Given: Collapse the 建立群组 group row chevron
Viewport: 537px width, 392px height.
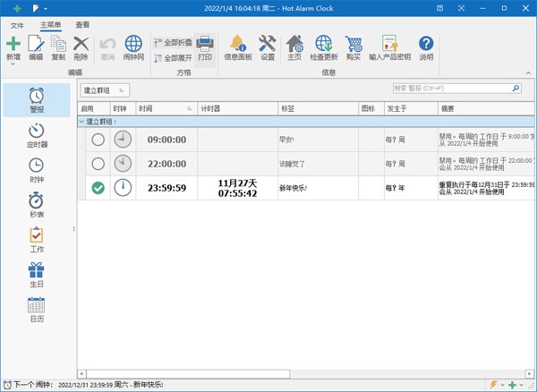Looking at the screenshot, I should tap(81, 122).
